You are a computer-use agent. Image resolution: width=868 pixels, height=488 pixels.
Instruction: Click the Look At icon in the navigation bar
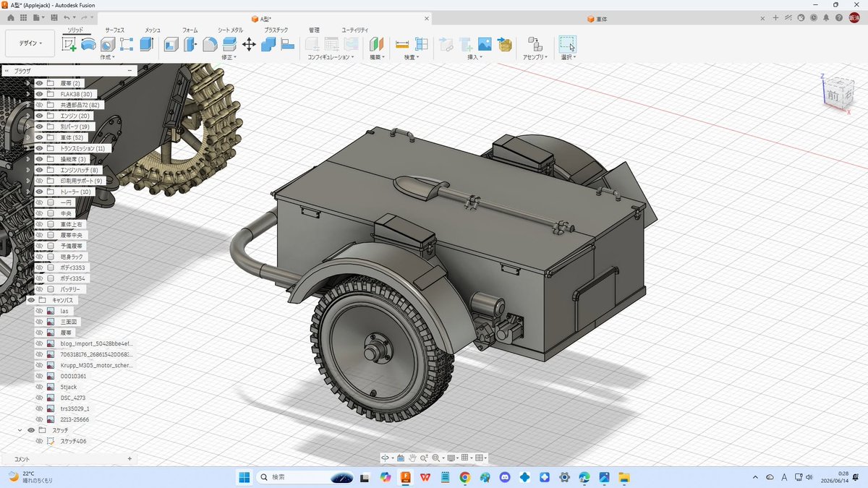[x=401, y=458]
